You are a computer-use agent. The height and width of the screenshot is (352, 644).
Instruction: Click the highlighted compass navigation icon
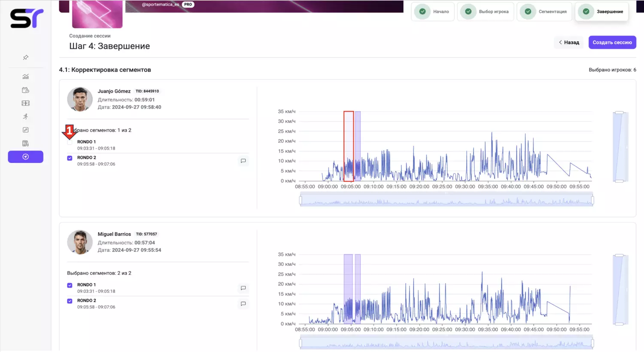pos(26,157)
